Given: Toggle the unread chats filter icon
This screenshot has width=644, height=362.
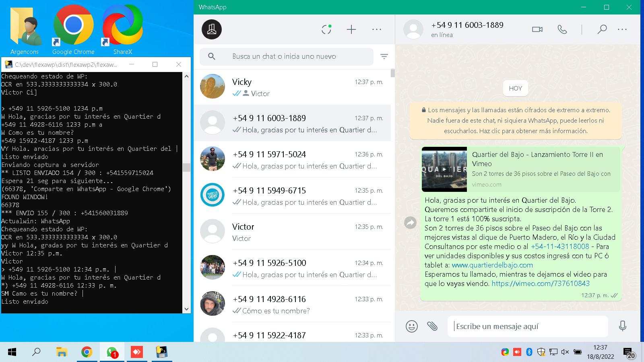Looking at the screenshot, I should [384, 57].
